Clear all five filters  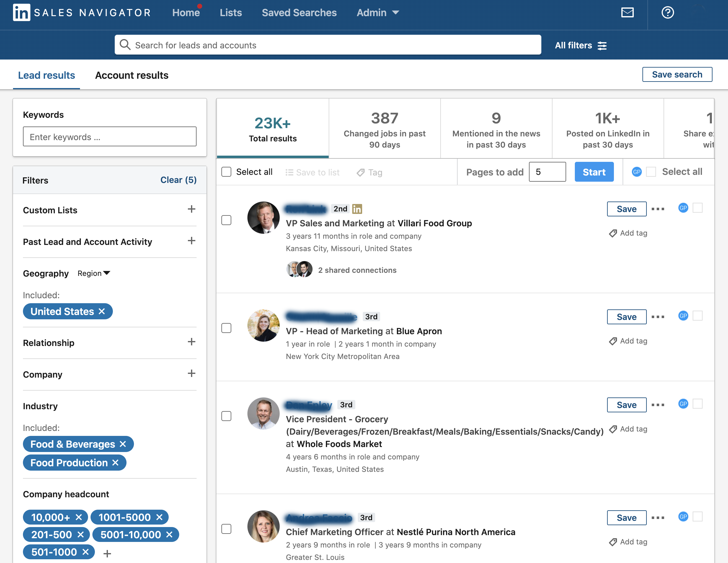click(178, 180)
